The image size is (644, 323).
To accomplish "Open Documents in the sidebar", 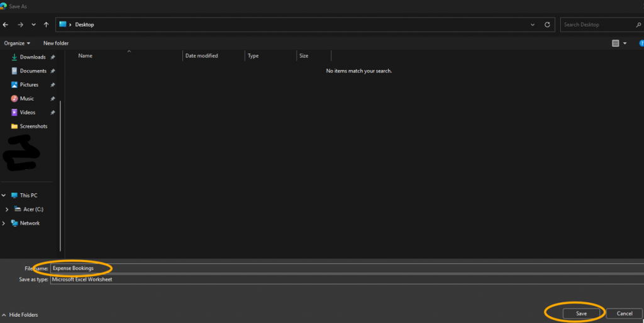I will pyautogui.click(x=33, y=71).
